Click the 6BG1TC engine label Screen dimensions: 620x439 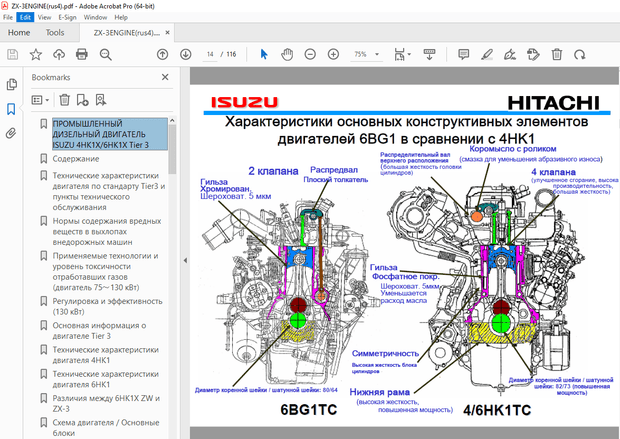click(x=309, y=409)
